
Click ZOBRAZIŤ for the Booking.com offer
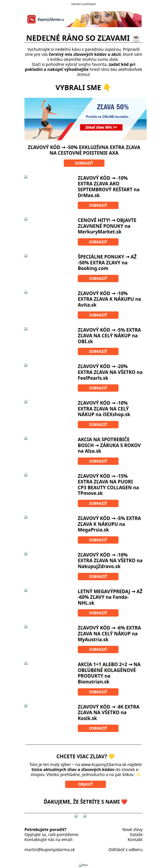tap(98, 278)
